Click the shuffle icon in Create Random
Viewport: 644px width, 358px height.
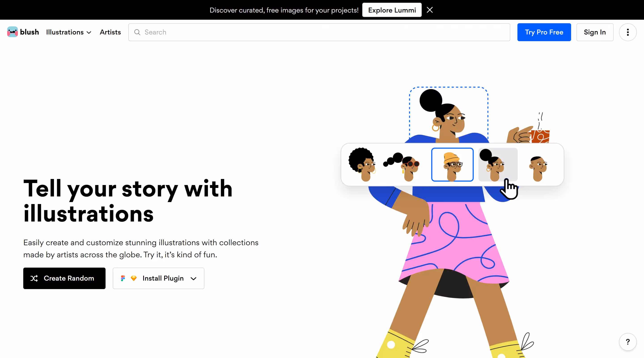click(34, 278)
